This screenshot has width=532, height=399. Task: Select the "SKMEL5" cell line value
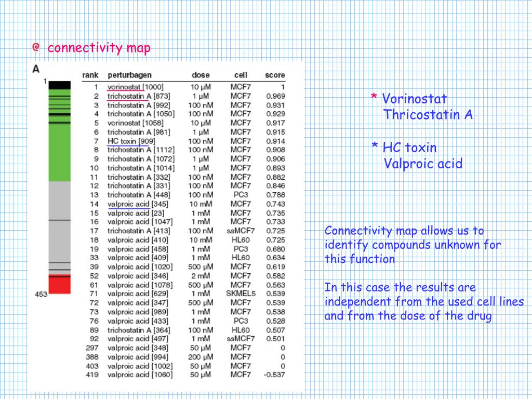[241, 294]
